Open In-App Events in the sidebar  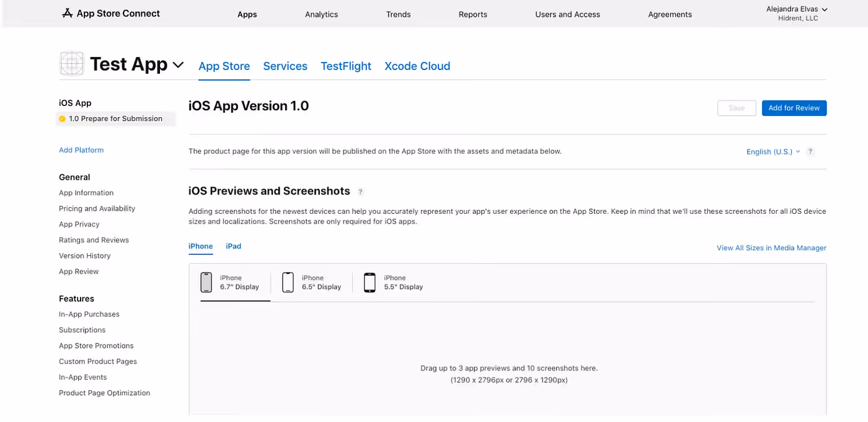click(83, 377)
